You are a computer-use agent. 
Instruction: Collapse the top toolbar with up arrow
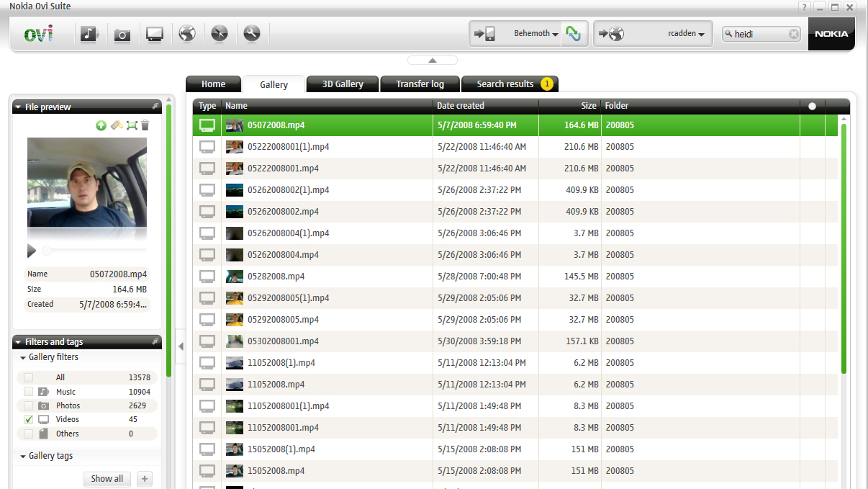433,60
